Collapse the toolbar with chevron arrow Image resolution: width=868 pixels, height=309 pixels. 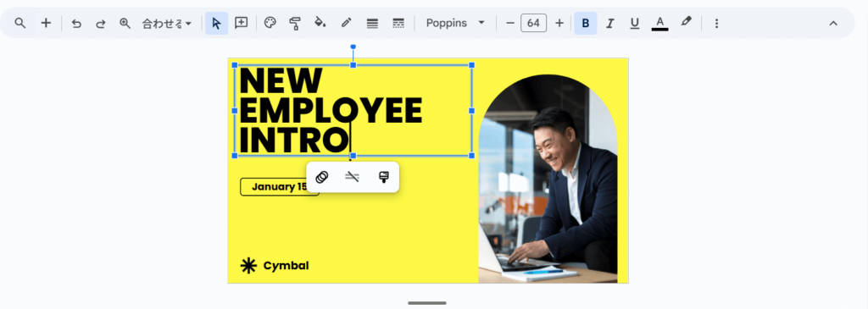point(833,23)
